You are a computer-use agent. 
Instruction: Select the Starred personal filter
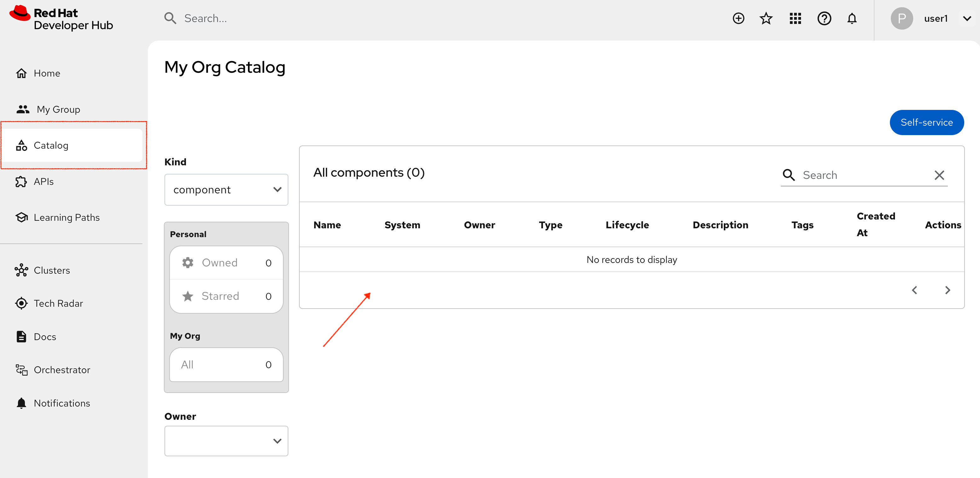point(226,295)
